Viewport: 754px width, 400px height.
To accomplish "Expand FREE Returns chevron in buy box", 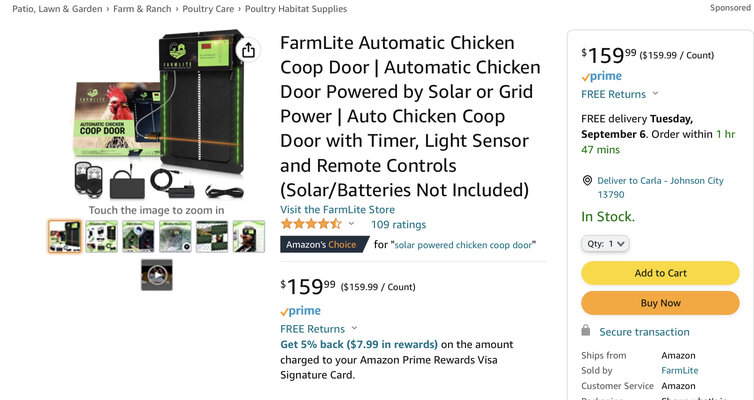I will coord(656,94).
